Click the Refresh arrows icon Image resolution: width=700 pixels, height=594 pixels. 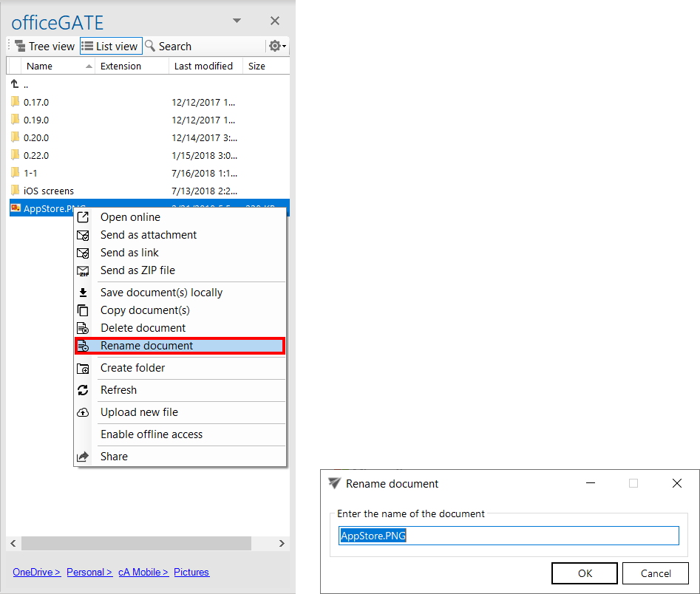84,390
